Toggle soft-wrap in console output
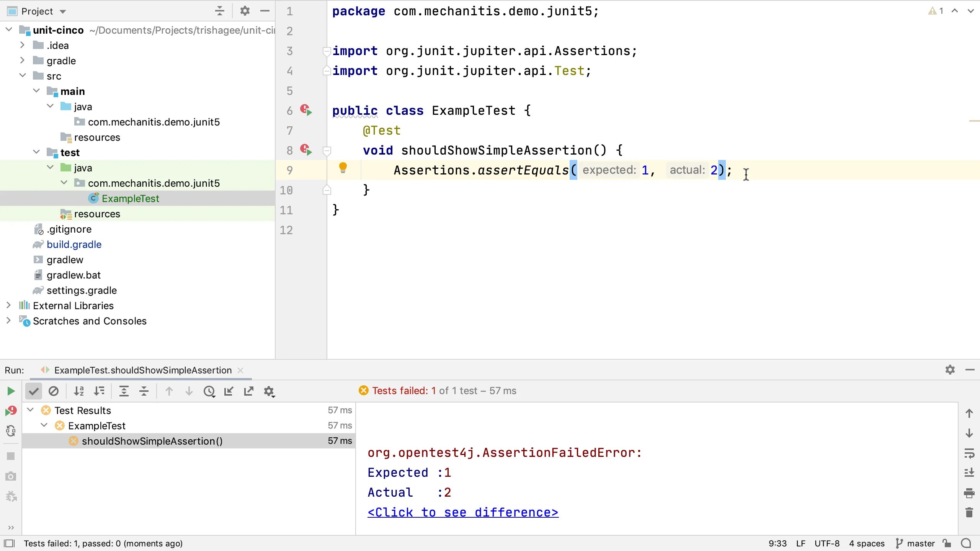This screenshot has height=551, width=980. click(x=969, y=453)
